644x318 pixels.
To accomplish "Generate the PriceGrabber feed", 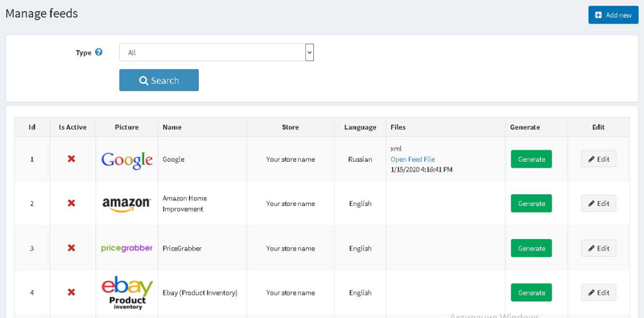I will pos(531,248).
